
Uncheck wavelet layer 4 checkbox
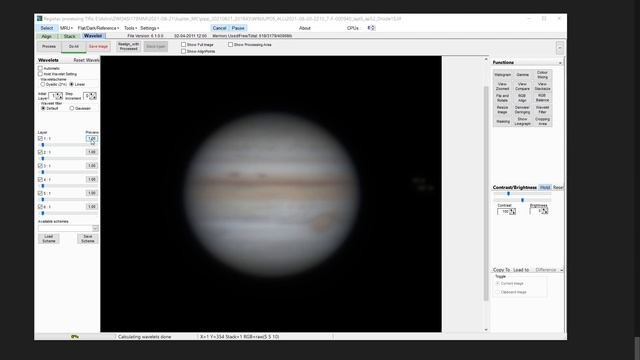40,179
